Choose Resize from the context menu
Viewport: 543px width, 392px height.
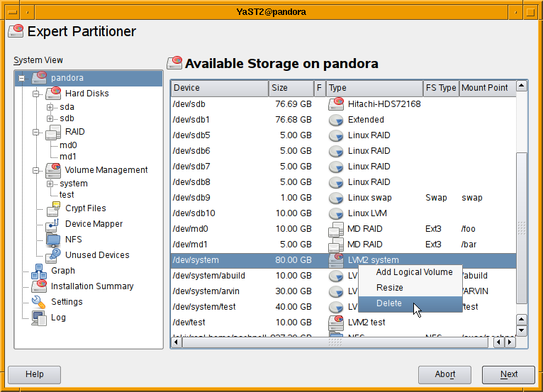pos(410,288)
